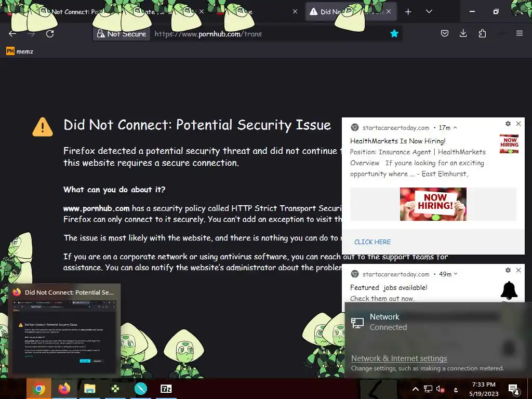The image size is (532, 399).
Task: Open 7-Zip from the taskbar
Action: pos(166,389)
